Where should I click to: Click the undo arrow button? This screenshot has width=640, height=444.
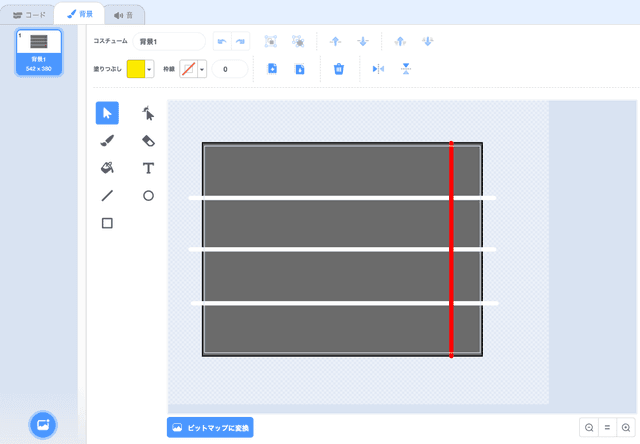[x=221, y=41]
